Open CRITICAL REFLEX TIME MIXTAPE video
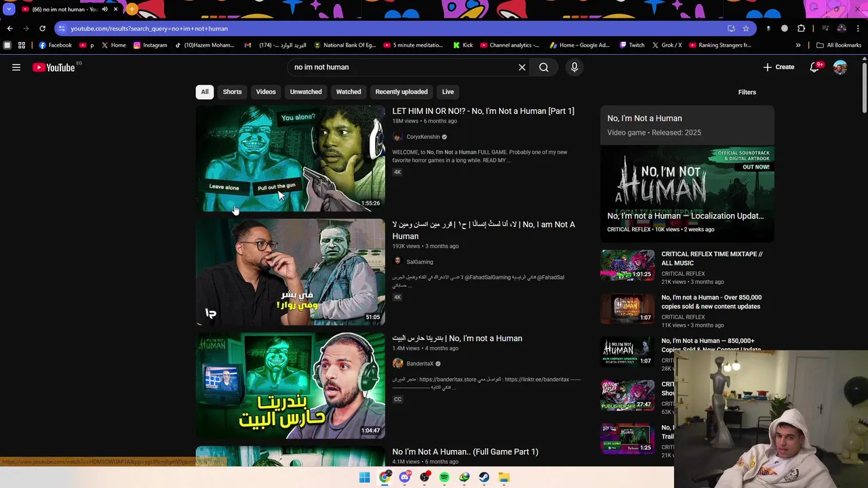 tap(712, 258)
